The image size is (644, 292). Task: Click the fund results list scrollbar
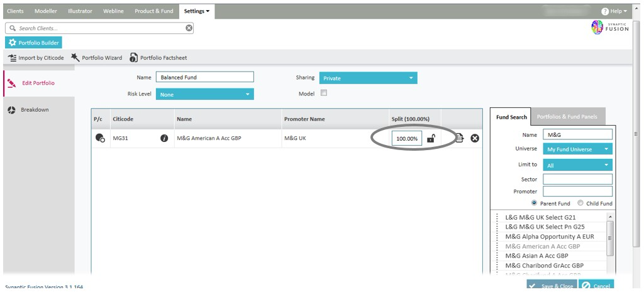610,238
